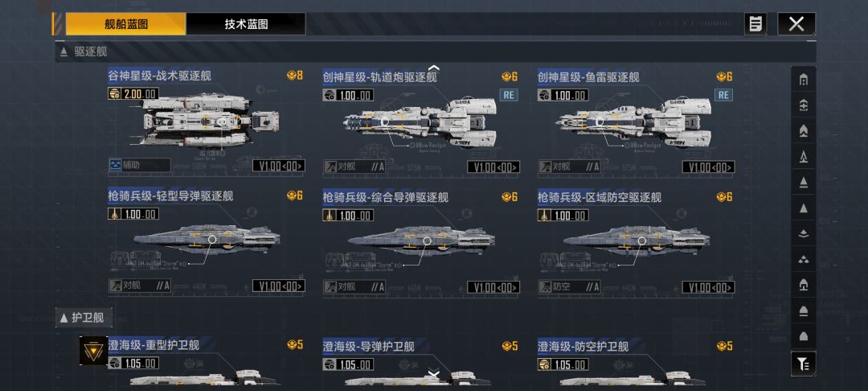Select the three-triangle squadron icon in sidebar
Image resolution: width=868 pixels, height=391 pixels.
(803, 259)
